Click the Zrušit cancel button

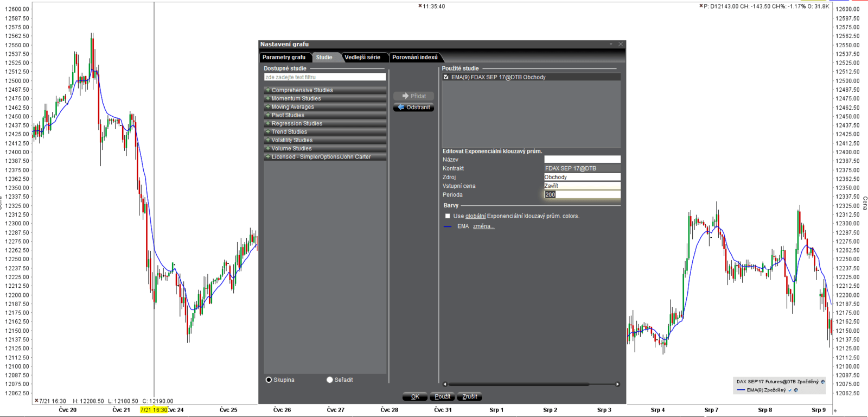[470, 396]
